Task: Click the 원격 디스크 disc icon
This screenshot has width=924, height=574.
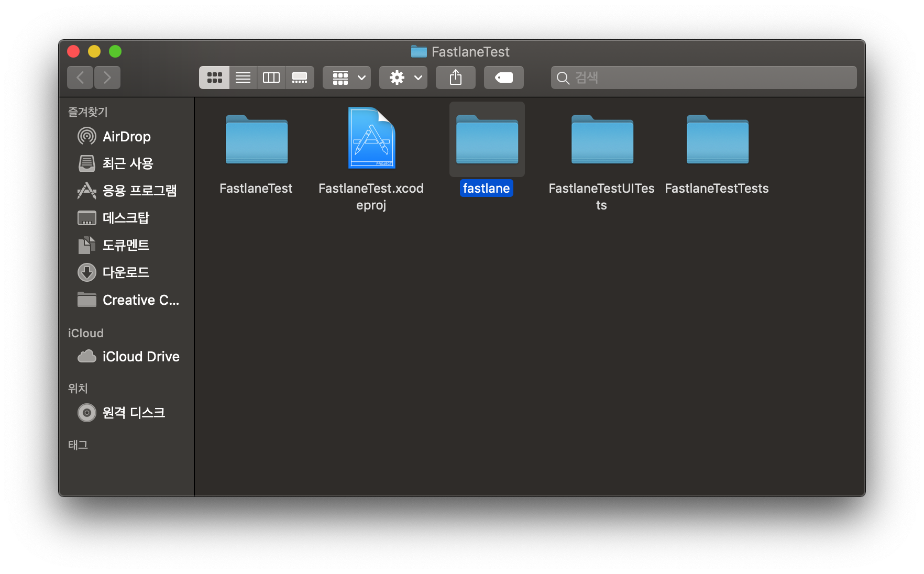Action: [x=87, y=413]
